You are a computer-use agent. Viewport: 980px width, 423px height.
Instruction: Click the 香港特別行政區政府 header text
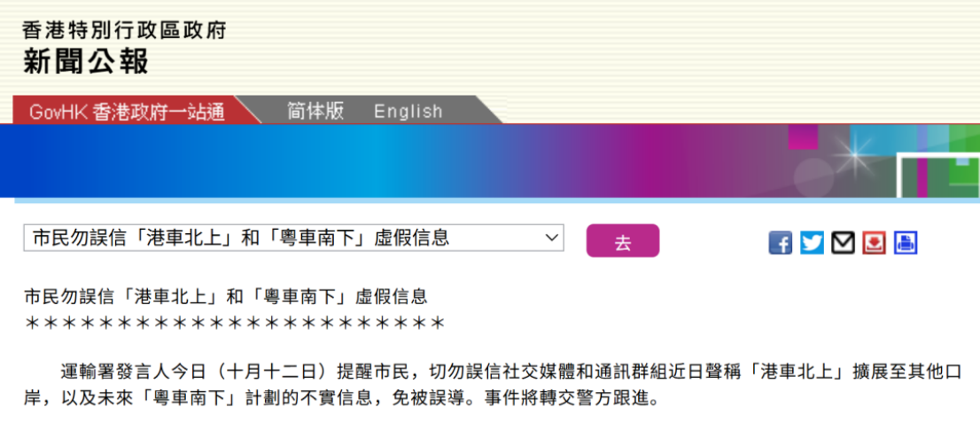click(x=124, y=30)
